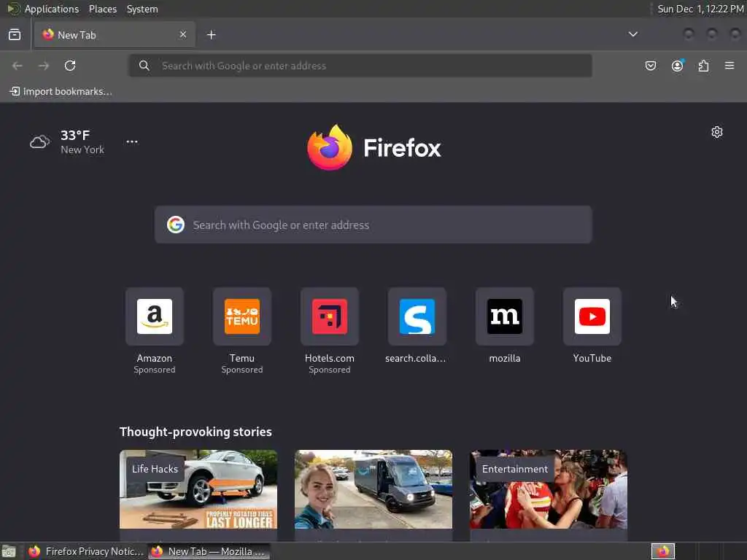
Task: Open the Firefox account icon
Action: click(x=678, y=66)
